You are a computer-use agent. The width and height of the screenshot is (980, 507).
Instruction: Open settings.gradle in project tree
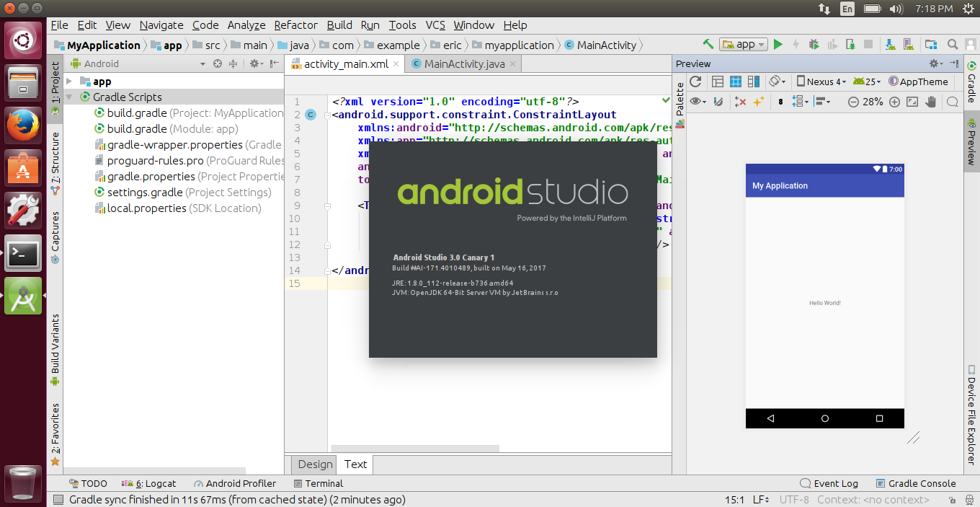pyautogui.click(x=184, y=193)
